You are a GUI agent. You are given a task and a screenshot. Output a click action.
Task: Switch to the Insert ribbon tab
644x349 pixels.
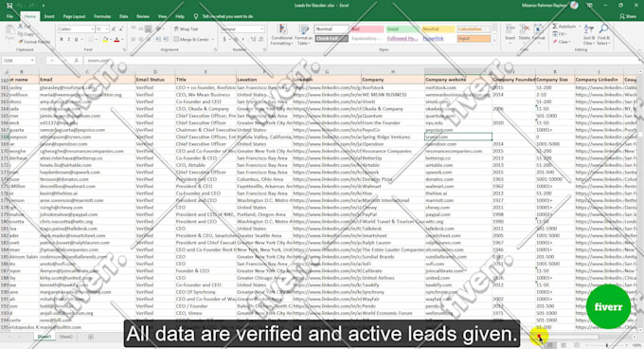coord(49,16)
